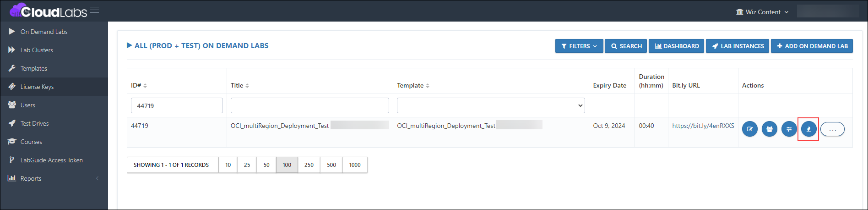
Task: Open the more actions ellipsis button
Action: (x=832, y=129)
